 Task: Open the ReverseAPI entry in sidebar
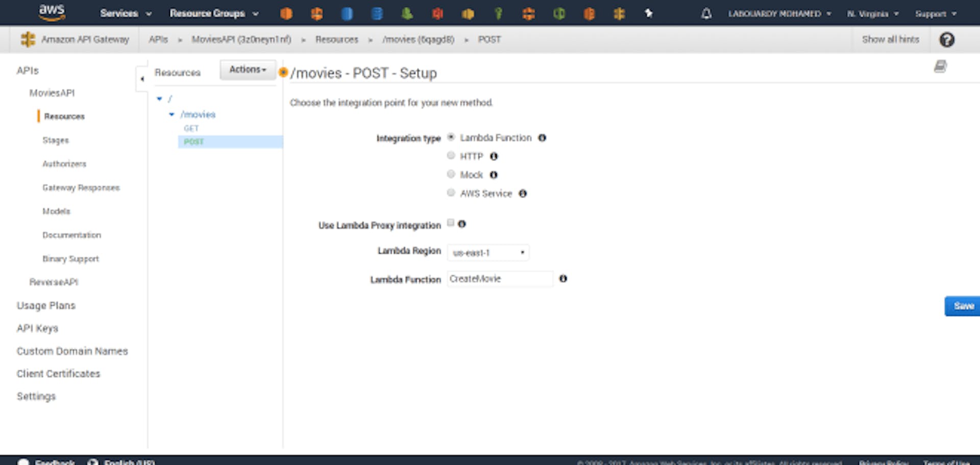[54, 282]
